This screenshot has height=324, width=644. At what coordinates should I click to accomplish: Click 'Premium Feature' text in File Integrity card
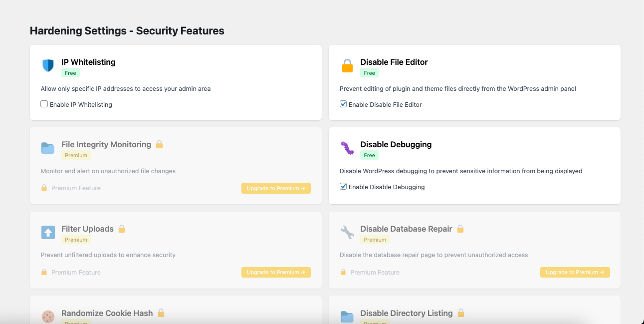[x=76, y=188]
